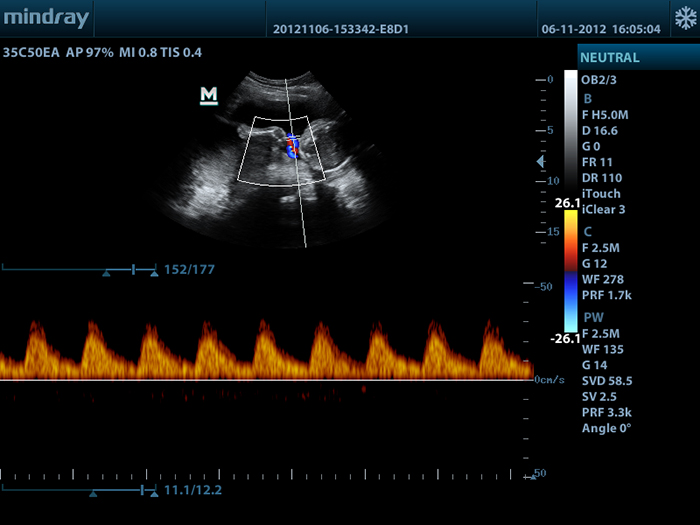Click the WF 135 PW wall filter

(x=603, y=349)
